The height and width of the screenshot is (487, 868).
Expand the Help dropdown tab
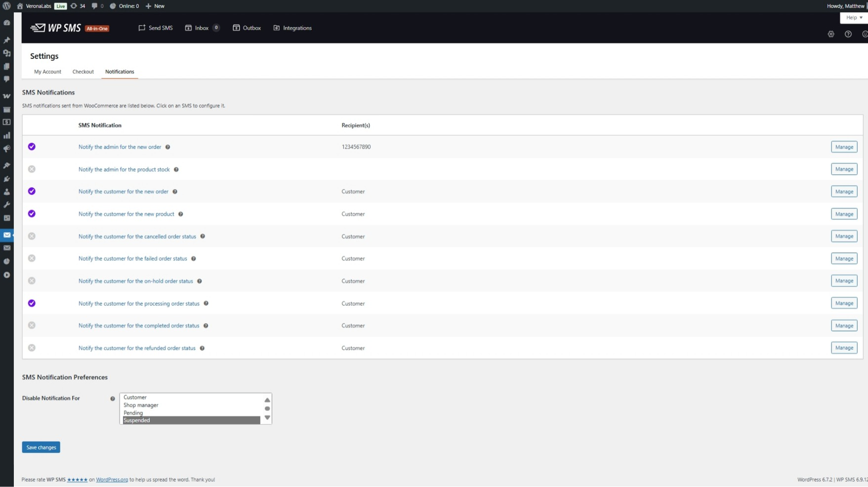coord(854,17)
